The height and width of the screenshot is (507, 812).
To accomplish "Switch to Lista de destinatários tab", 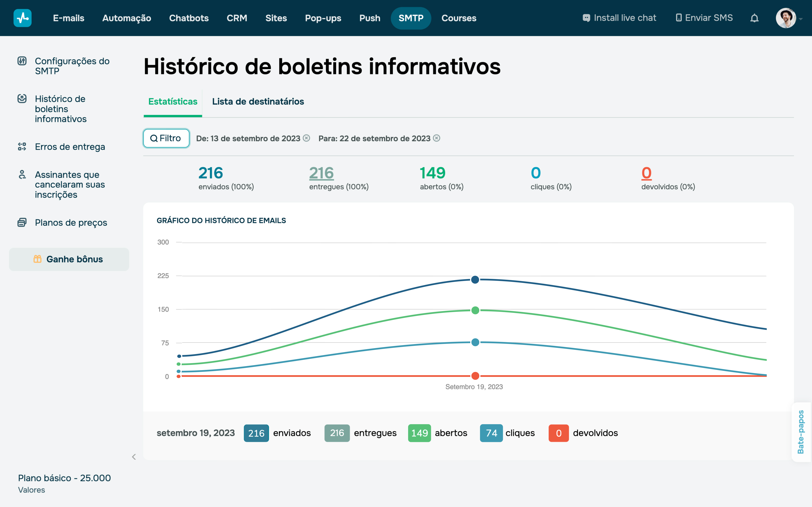I will [x=258, y=101].
